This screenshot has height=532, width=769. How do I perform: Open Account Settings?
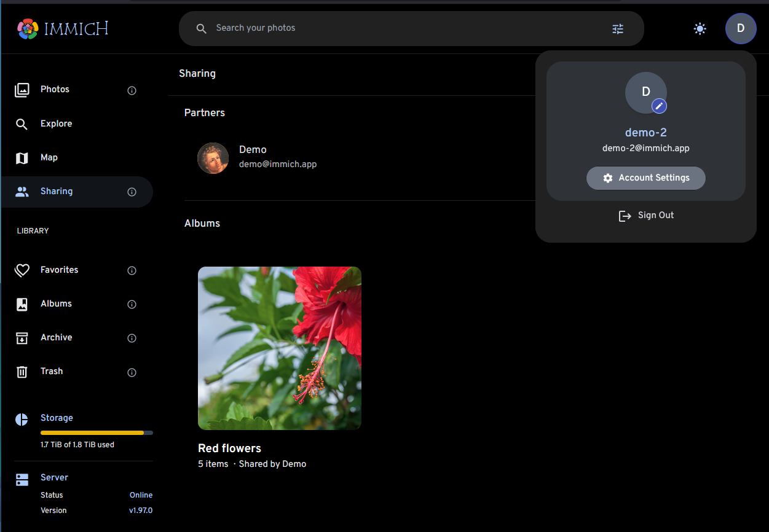coord(645,178)
